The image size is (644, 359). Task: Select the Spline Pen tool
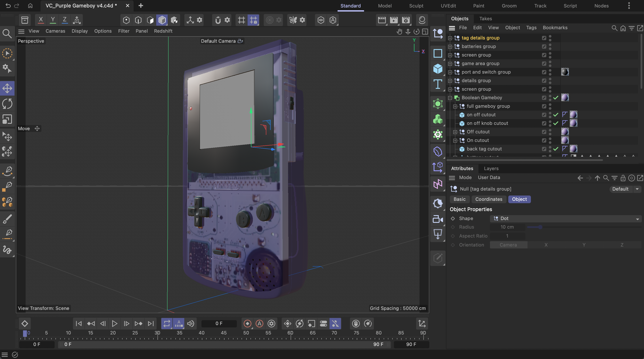point(7,171)
